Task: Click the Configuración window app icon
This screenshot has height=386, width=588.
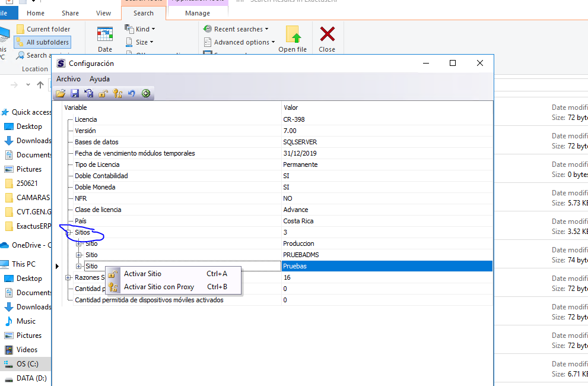Action: click(x=61, y=64)
